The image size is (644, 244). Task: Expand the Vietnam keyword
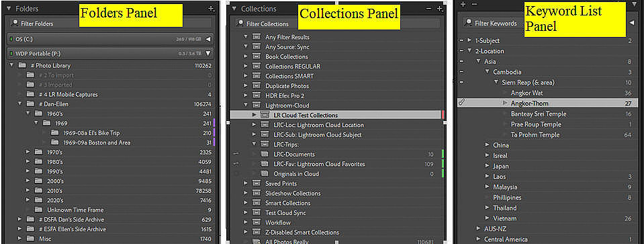click(487, 218)
